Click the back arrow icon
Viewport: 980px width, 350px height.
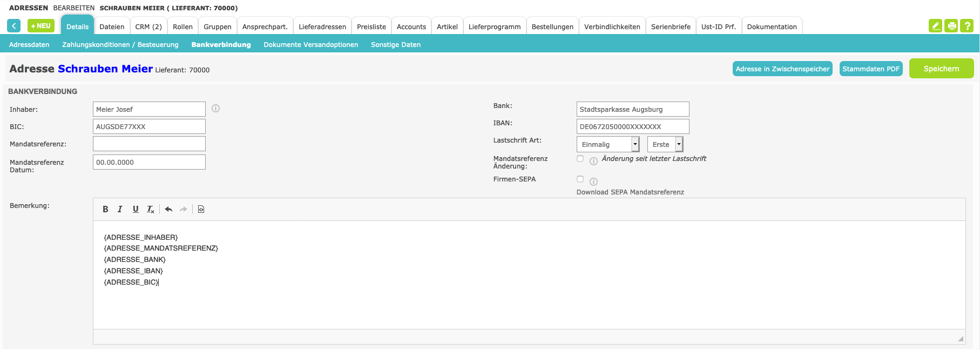[14, 26]
